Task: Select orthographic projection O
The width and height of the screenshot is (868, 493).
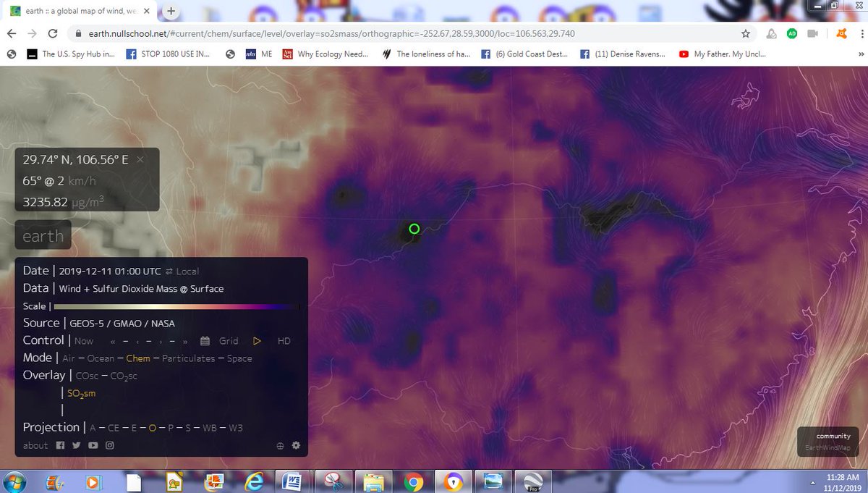Action: point(153,428)
